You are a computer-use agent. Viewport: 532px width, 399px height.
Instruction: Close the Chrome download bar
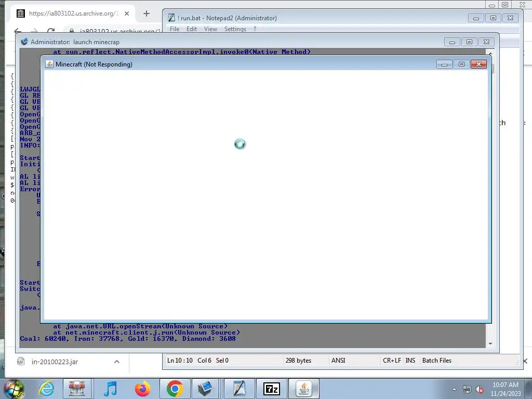pyautogui.click(x=526, y=361)
